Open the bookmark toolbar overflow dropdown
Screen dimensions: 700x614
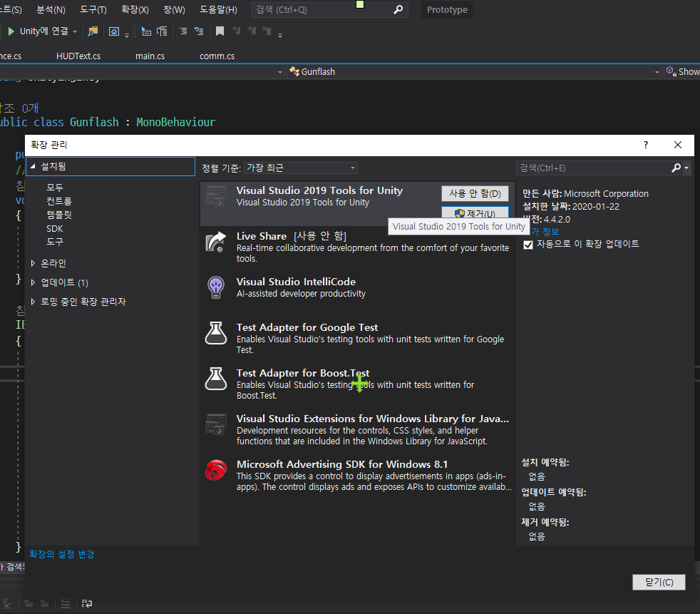280,35
